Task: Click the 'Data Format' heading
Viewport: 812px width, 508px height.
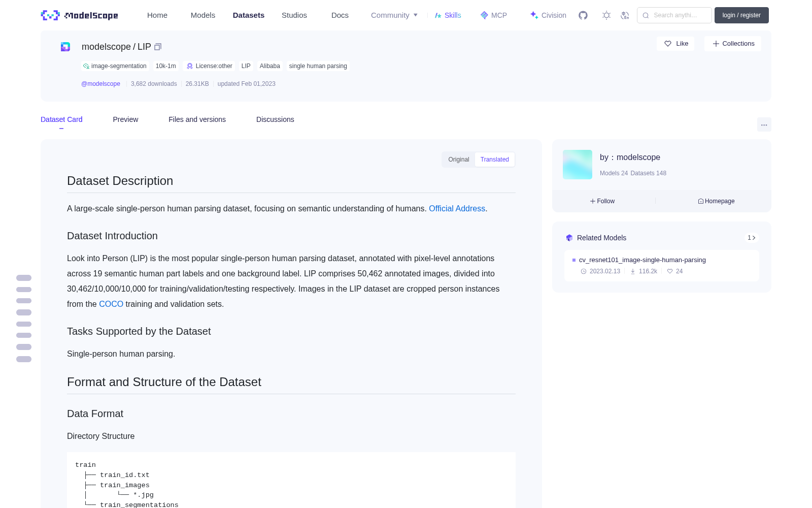Action: [x=95, y=414]
